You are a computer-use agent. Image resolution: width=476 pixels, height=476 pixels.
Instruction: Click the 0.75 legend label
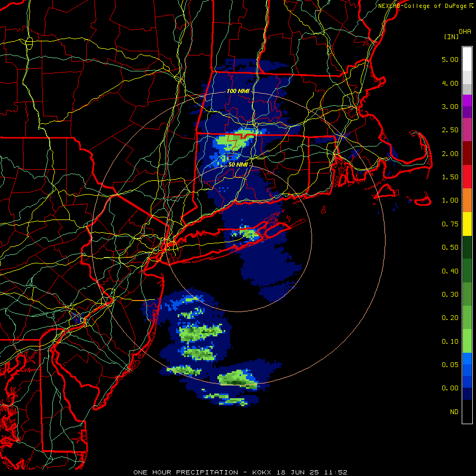pos(450,224)
